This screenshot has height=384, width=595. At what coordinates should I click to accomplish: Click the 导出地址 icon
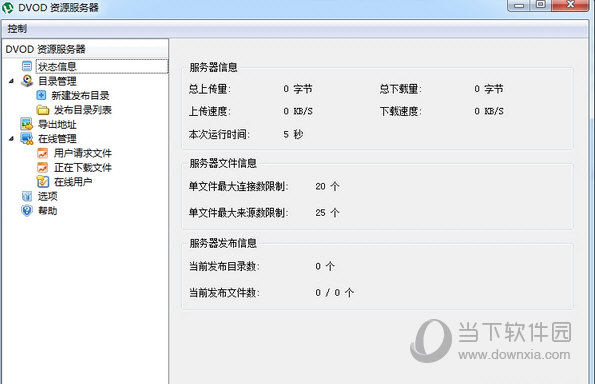click(27, 124)
